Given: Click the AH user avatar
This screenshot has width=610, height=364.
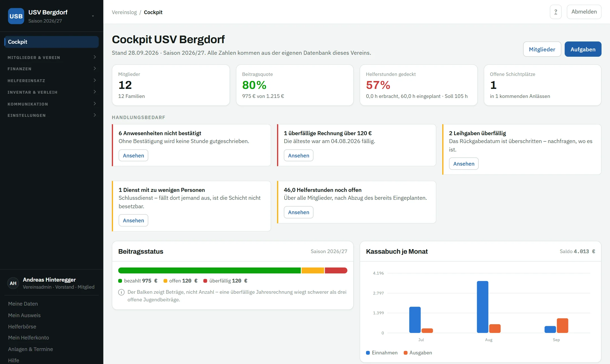Looking at the screenshot, I should click(13, 283).
